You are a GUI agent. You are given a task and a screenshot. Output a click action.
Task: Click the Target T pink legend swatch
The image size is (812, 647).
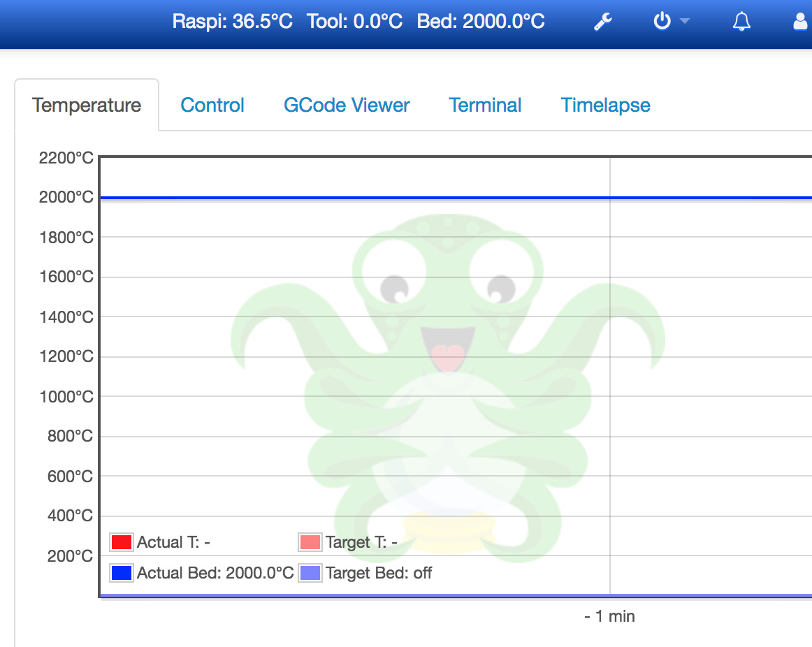(310, 542)
